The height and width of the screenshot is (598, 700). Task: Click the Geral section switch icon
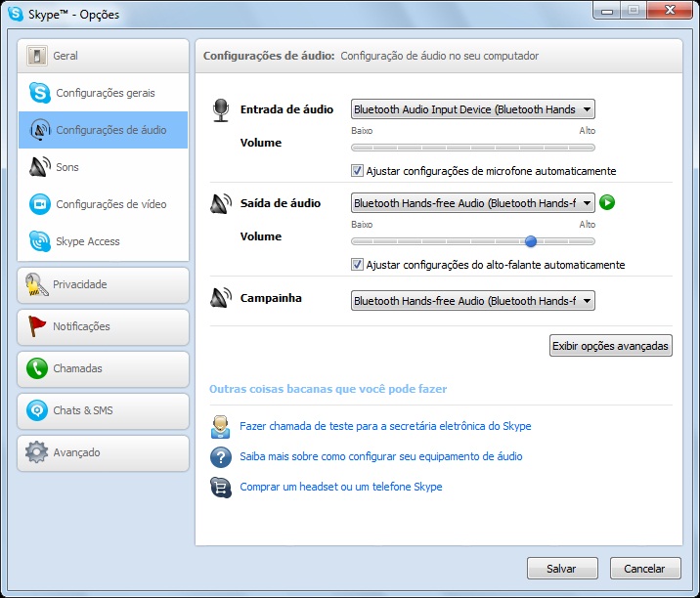tap(36, 56)
